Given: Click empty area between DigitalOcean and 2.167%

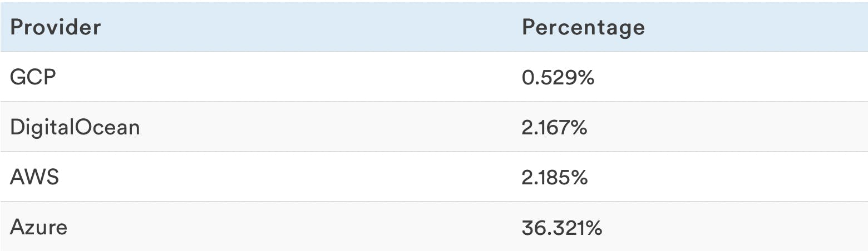Looking at the screenshot, I should point(328,127).
